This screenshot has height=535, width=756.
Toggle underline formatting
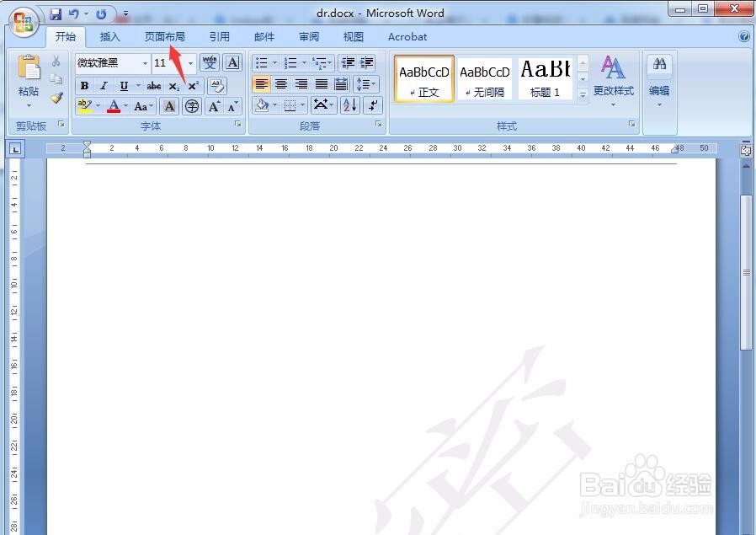pos(124,86)
